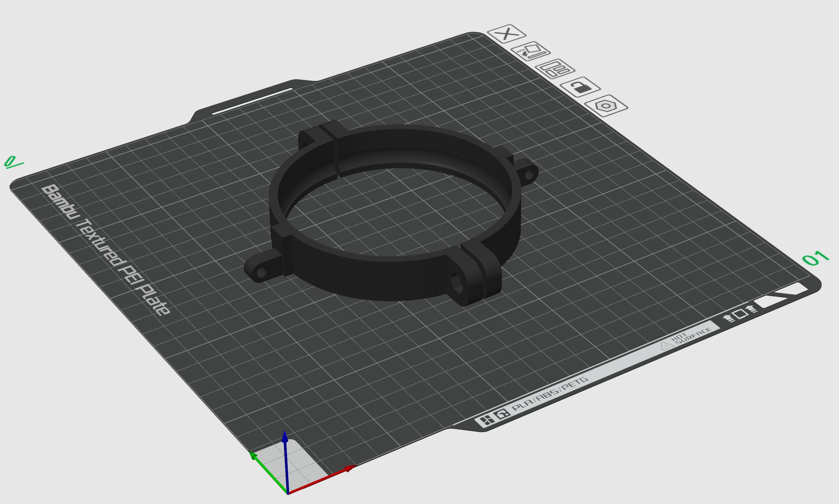Click the white slot on plate handle
Image resolution: width=839 pixels, height=504 pixels.
252,101
